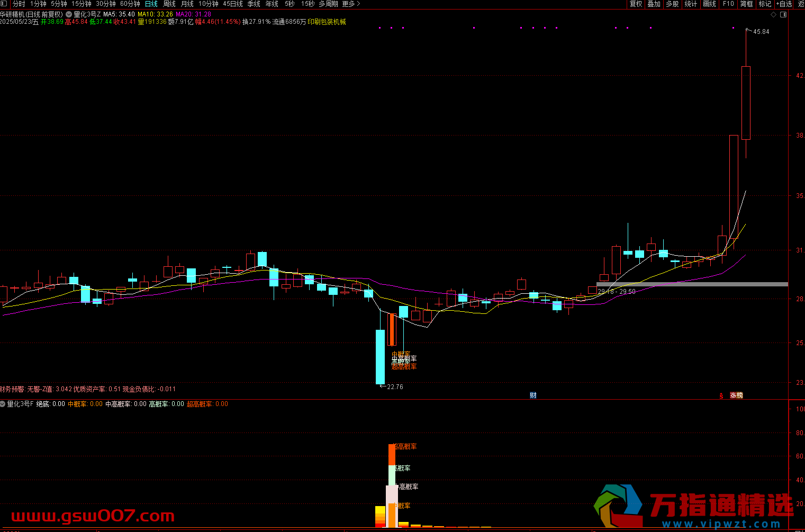Select the 15分钟 period tab

coord(82,4)
